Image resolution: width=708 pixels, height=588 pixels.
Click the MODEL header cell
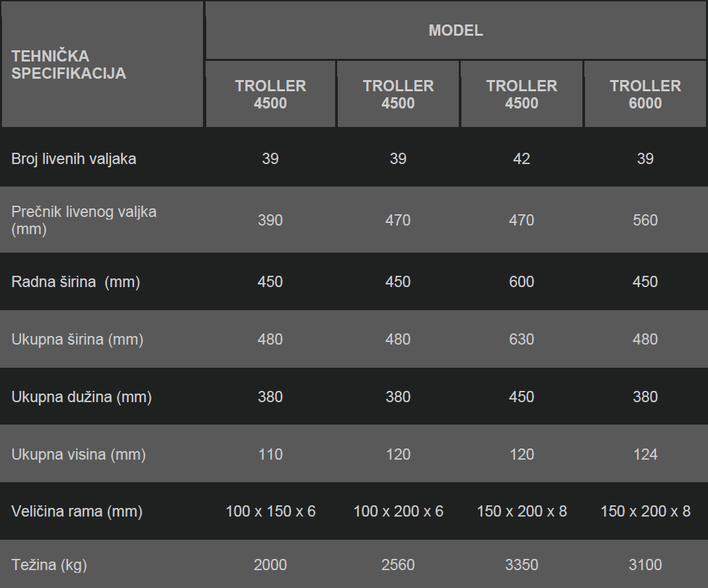[x=455, y=30]
